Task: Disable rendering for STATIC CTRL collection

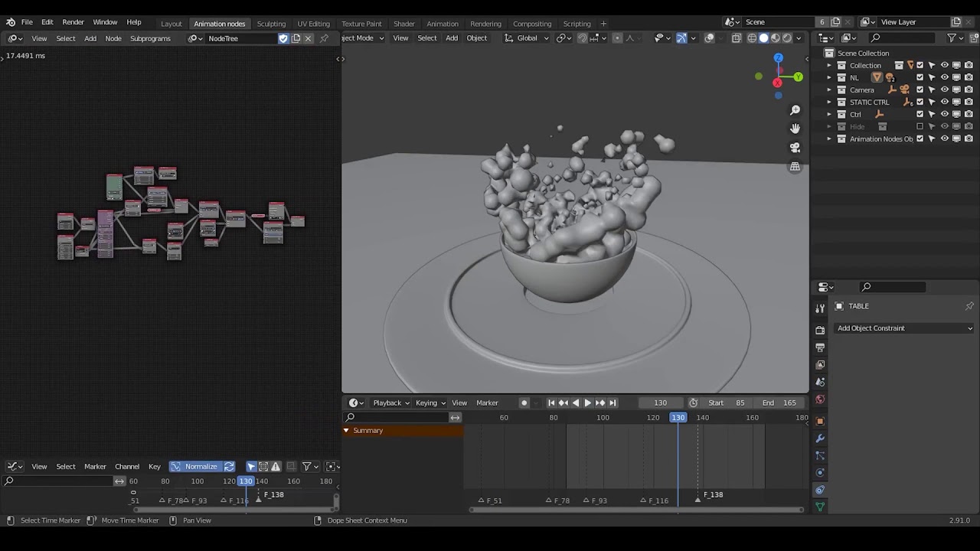Action: pos(969,102)
